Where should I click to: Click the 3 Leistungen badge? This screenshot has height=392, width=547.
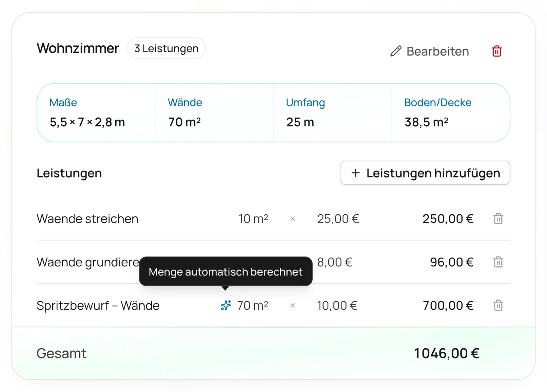point(166,48)
